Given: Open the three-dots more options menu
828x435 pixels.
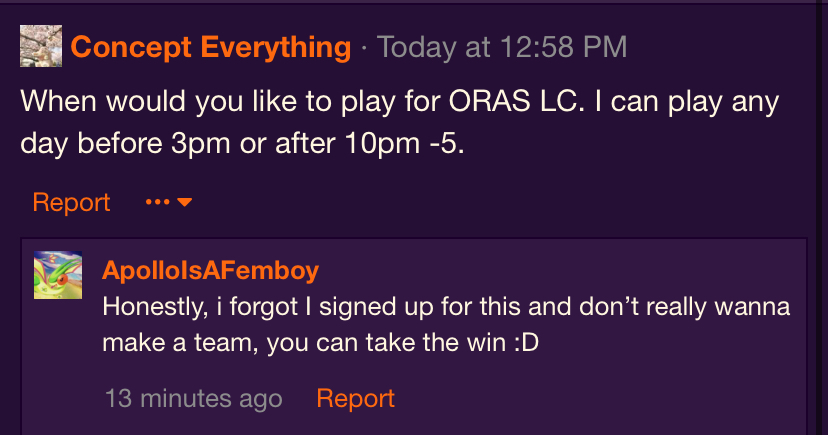Looking at the screenshot, I should (x=157, y=202).
